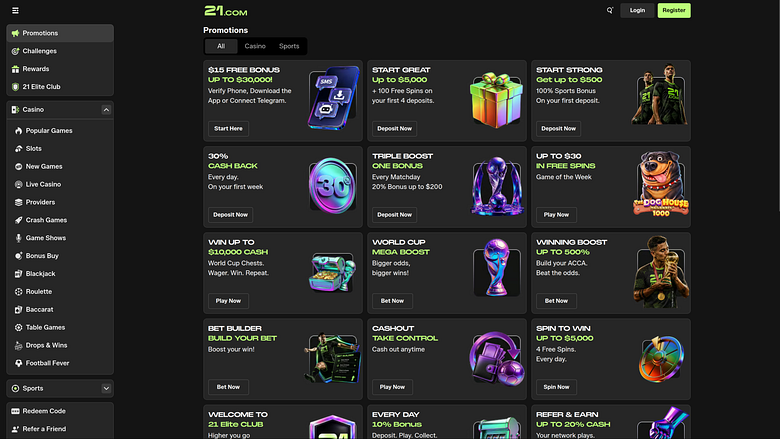Click the Live Casino icon

tap(18, 184)
